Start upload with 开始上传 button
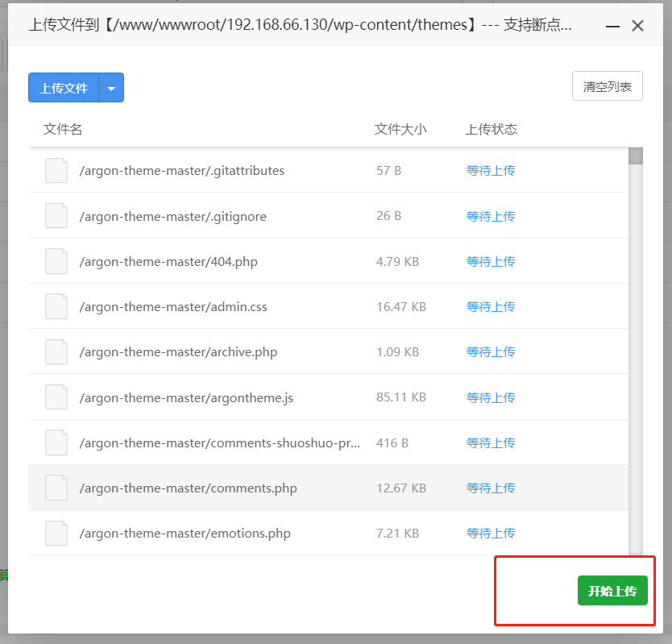The image size is (672, 644). (612, 591)
